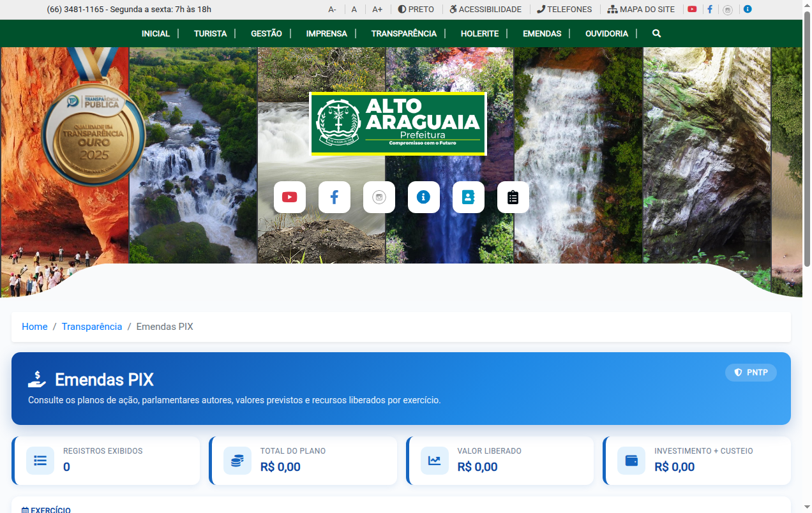Click the Transparência breadcrumb link

[92, 327]
